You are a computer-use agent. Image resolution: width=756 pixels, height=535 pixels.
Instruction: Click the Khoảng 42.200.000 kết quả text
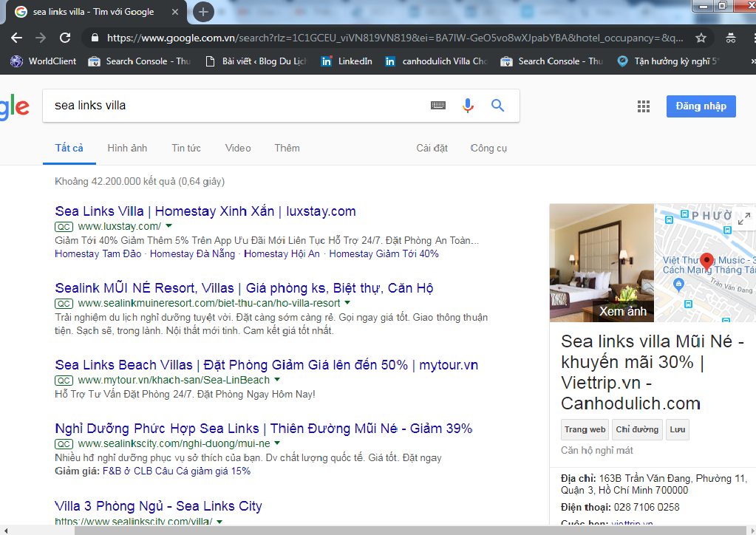pos(140,182)
